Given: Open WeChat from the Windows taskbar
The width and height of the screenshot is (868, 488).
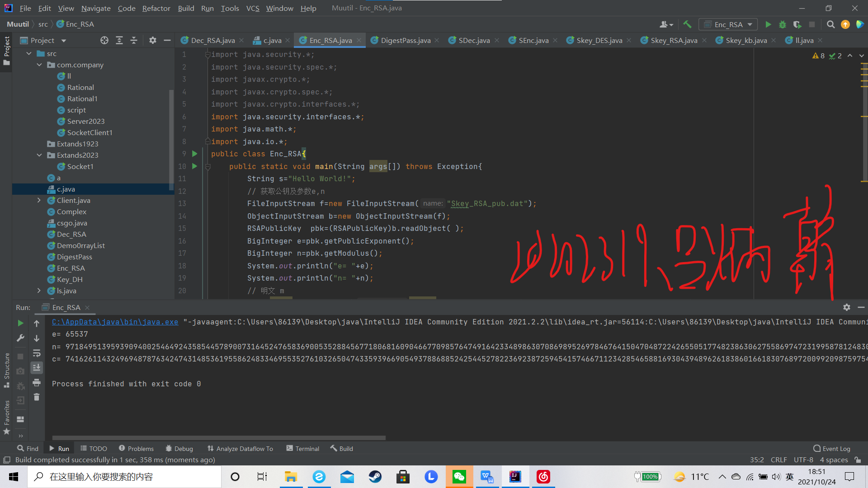Looking at the screenshot, I should tap(459, 477).
